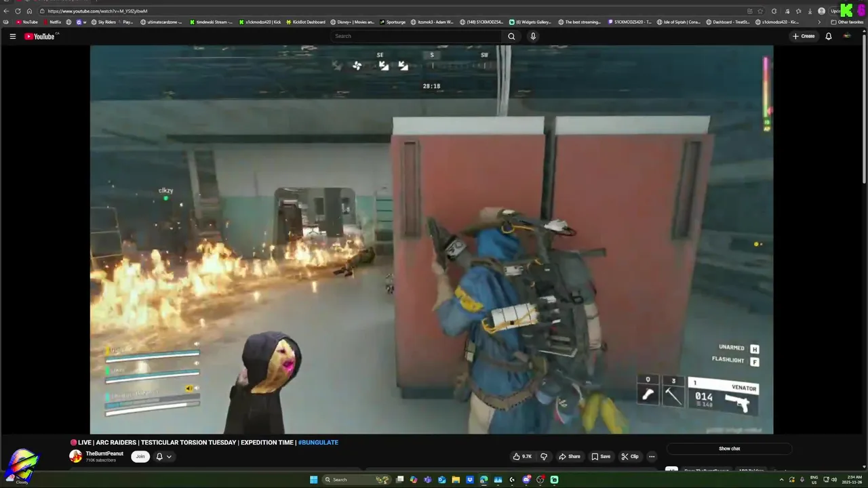
Task: Open the YouTube guide hamburger menu
Action: pyautogui.click(x=12, y=36)
